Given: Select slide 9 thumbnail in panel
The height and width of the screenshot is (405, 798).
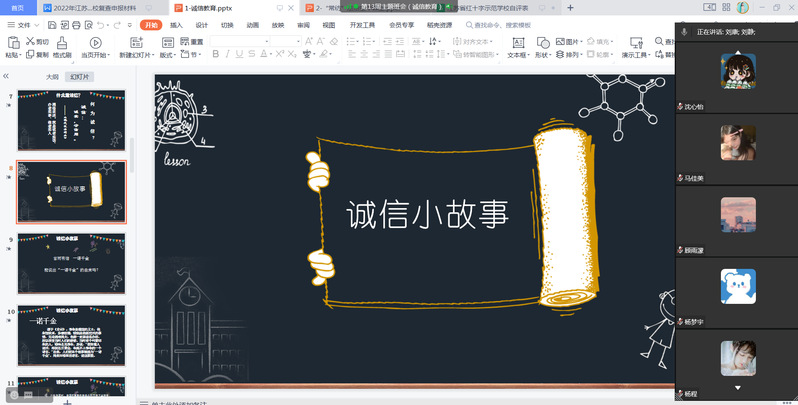Looking at the screenshot, I should pyautogui.click(x=71, y=262).
